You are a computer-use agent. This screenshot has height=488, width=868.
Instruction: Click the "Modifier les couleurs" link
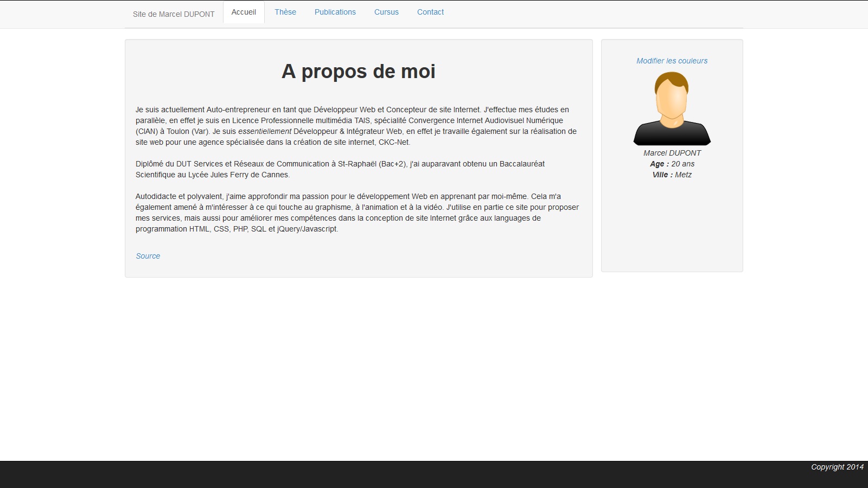tap(672, 61)
